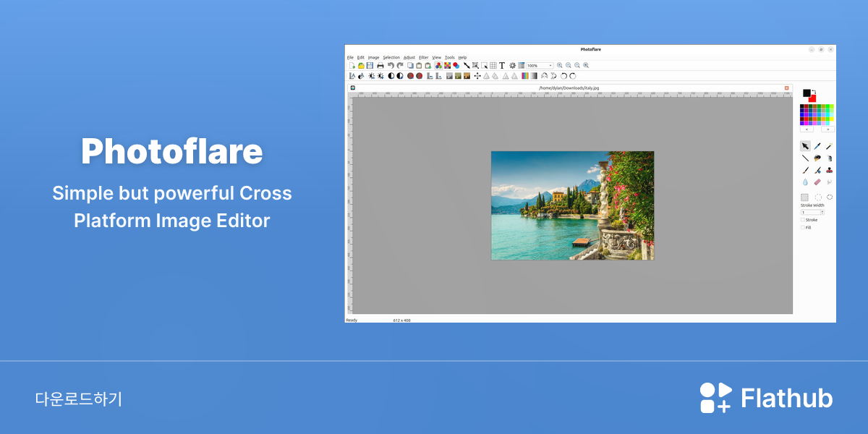
Task: Select the Spray can tool
Action: [x=830, y=158]
